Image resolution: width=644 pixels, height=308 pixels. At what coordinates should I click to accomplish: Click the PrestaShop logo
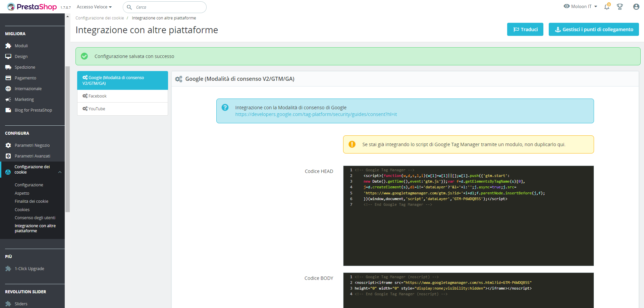click(x=32, y=7)
